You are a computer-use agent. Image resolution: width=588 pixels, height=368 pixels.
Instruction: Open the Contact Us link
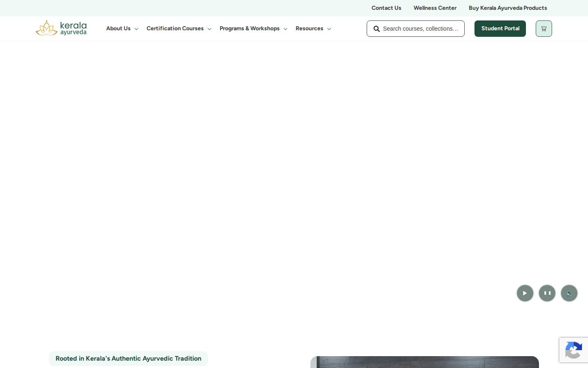[386, 8]
